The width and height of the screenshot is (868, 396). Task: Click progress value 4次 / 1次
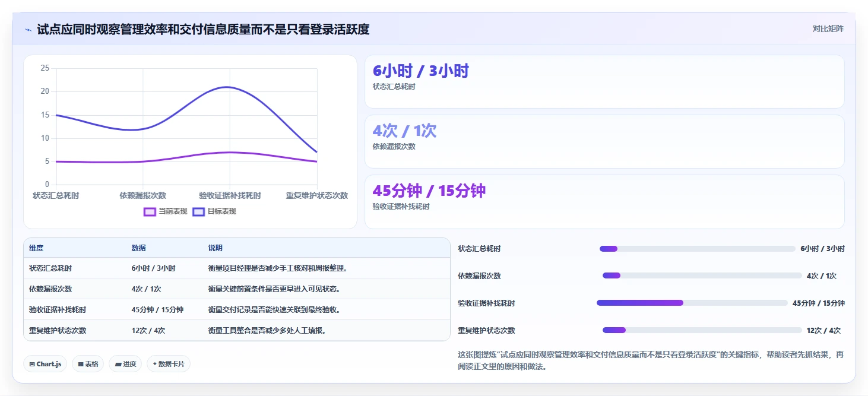click(x=822, y=276)
